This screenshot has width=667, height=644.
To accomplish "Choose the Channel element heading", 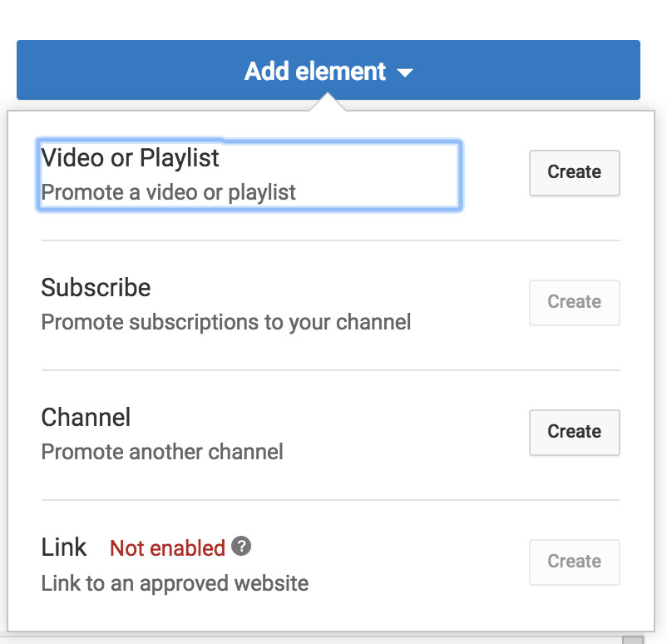I will (86, 417).
